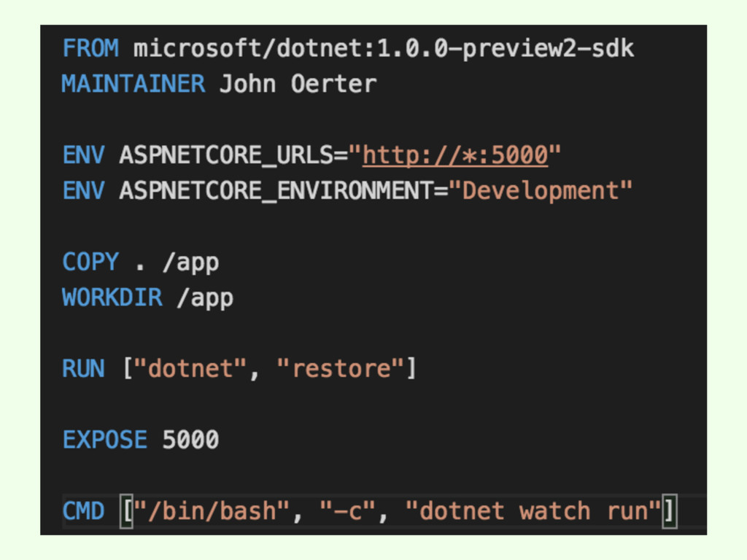747x560 pixels.
Task: Click the "dotnet watch run" string
Action: click(x=533, y=511)
